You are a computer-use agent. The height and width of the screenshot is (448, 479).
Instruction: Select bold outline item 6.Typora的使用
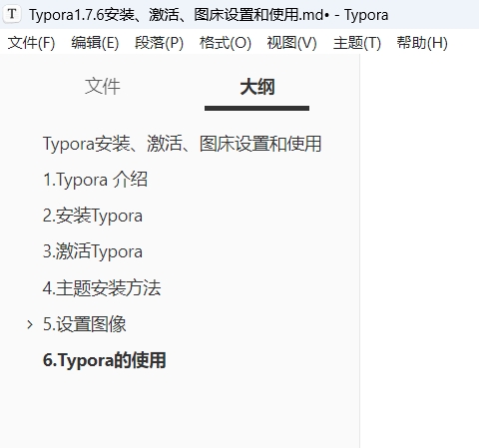pos(104,360)
